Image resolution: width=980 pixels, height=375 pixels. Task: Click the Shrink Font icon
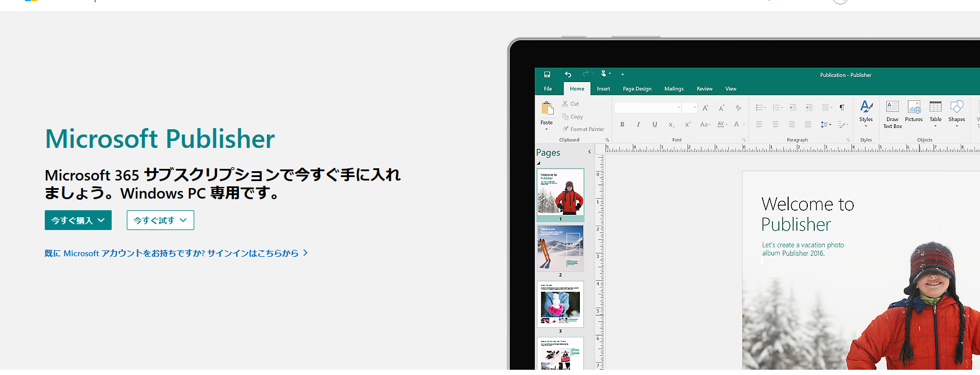[x=722, y=108]
